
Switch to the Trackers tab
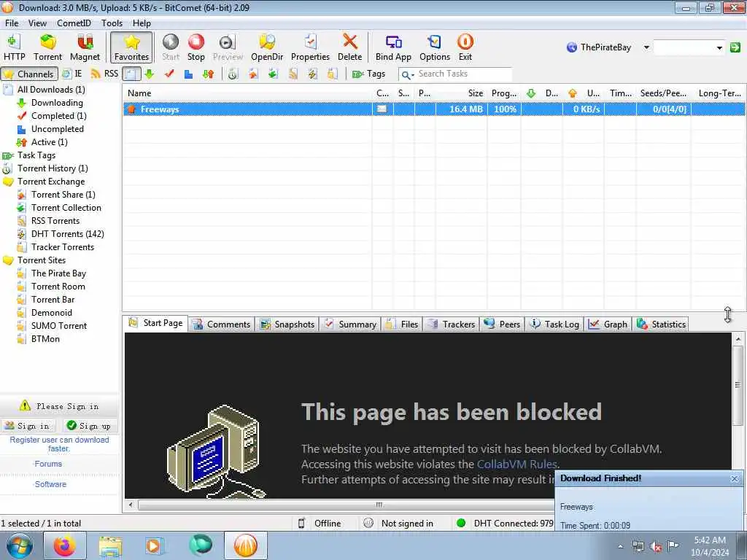coord(452,324)
